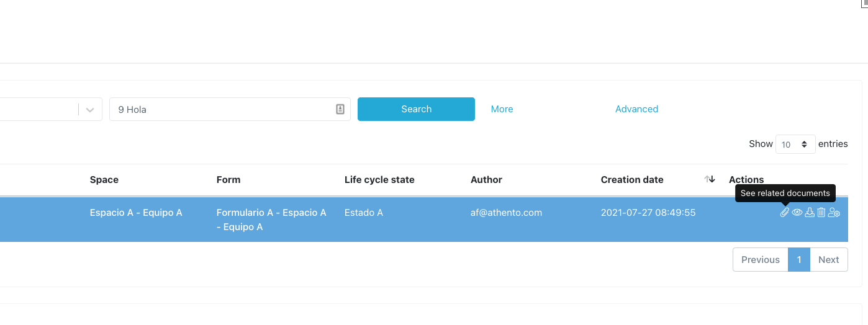Screen dimensions: 868x325
Task: Delete the row using trash icon
Action: [x=821, y=213]
